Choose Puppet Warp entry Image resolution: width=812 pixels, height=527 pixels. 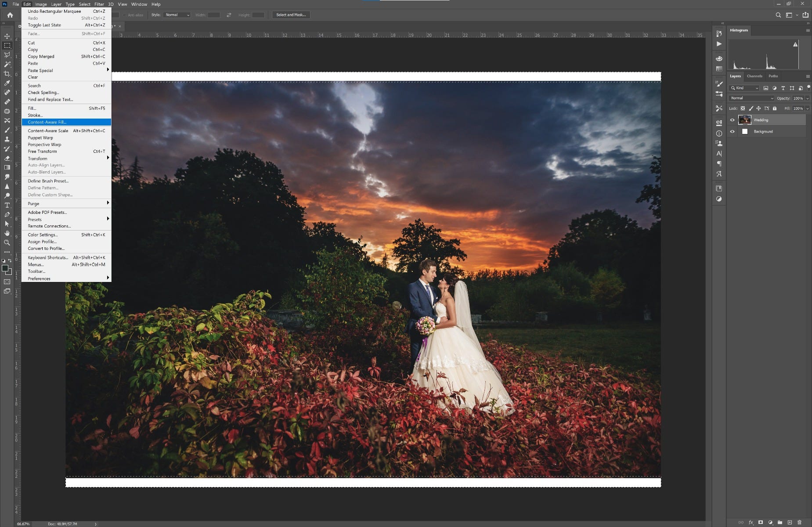[x=66, y=137]
